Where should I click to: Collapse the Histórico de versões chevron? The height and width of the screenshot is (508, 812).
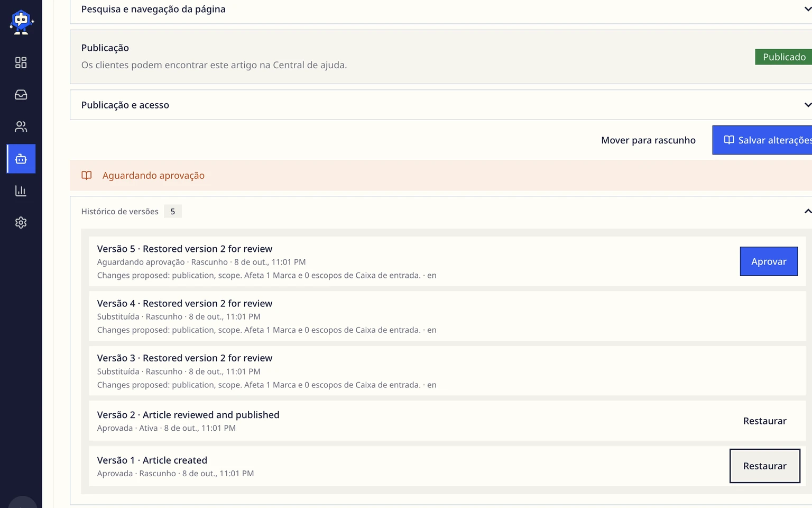[x=807, y=211]
